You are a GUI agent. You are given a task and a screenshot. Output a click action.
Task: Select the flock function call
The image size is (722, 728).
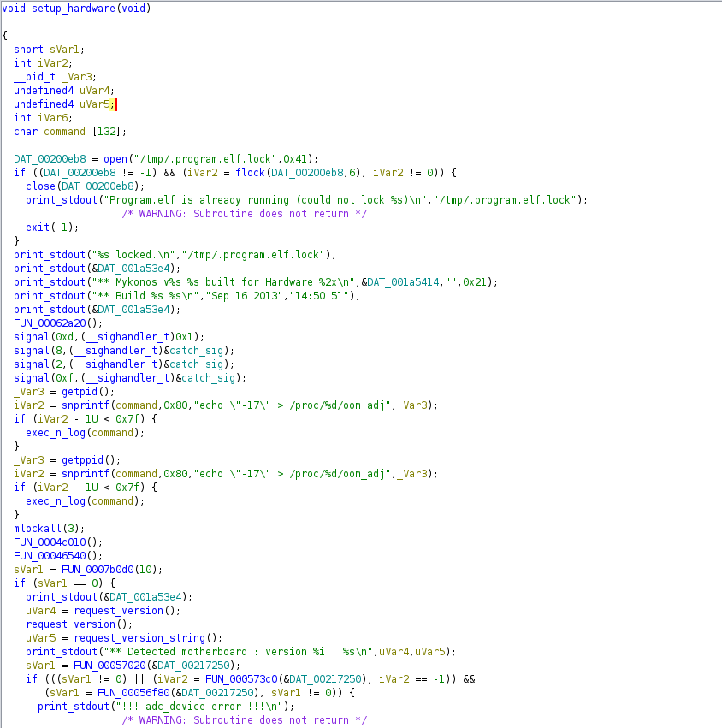250,173
